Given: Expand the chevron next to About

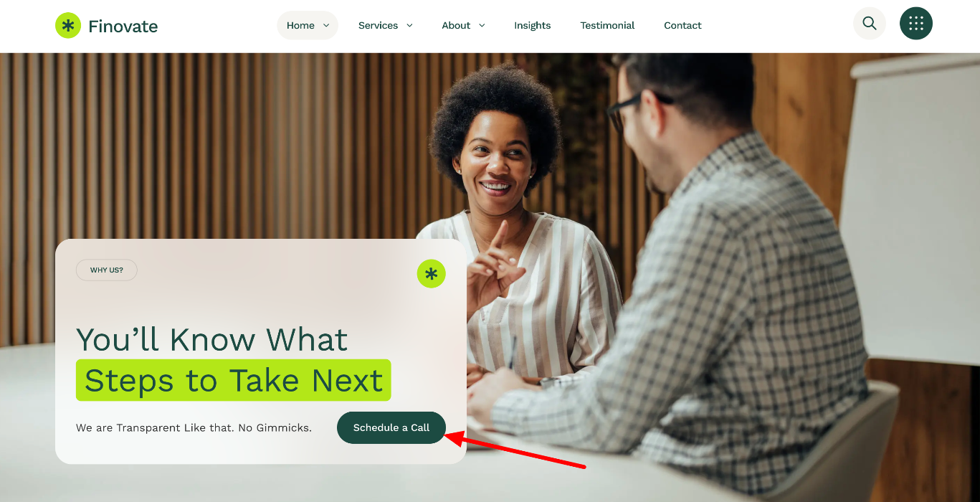Looking at the screenshot, I should 482,25.
